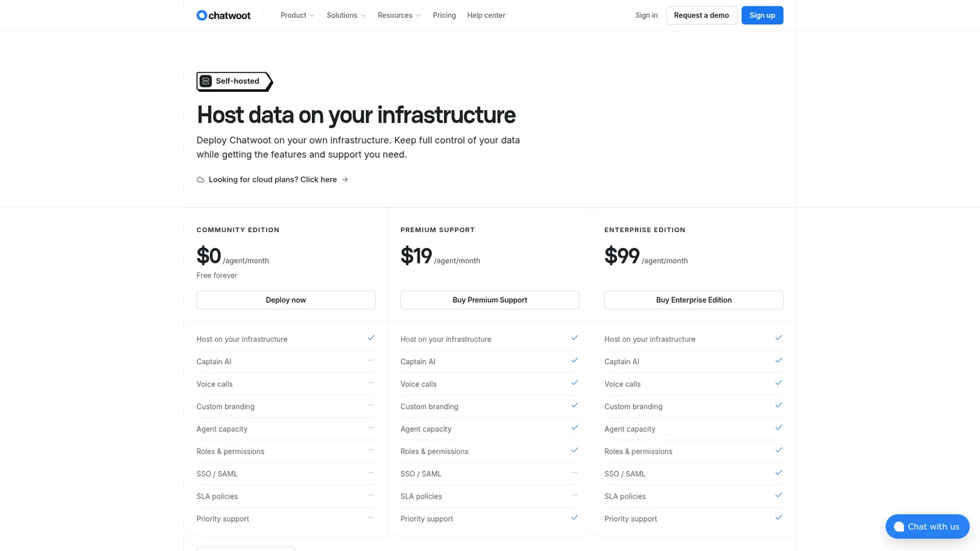Select the Premium Support heading

click(x=438, y=230)
